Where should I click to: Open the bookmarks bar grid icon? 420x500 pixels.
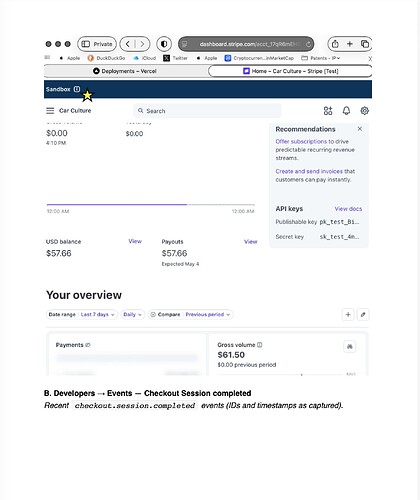click(x=47, y=57)
